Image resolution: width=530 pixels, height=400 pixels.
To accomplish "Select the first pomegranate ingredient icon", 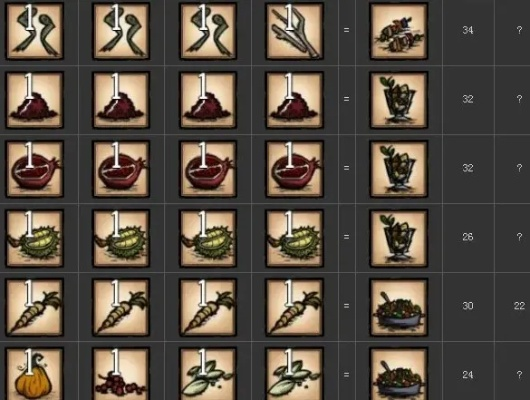I will [x=34, y=168].
